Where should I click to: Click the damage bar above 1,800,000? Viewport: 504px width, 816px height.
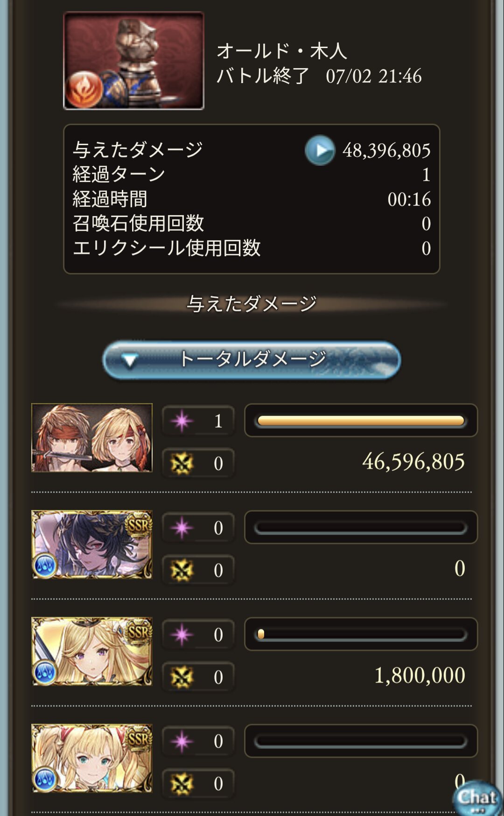(361, 634)
